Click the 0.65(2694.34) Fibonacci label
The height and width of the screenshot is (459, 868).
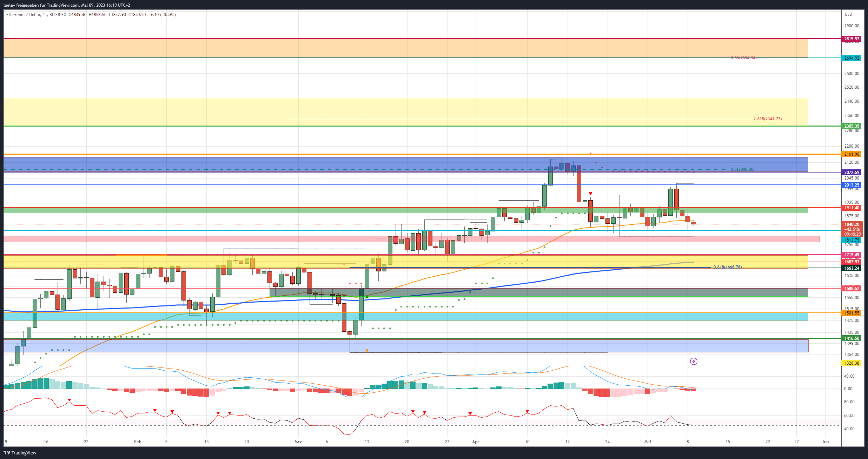click(743, 58)
